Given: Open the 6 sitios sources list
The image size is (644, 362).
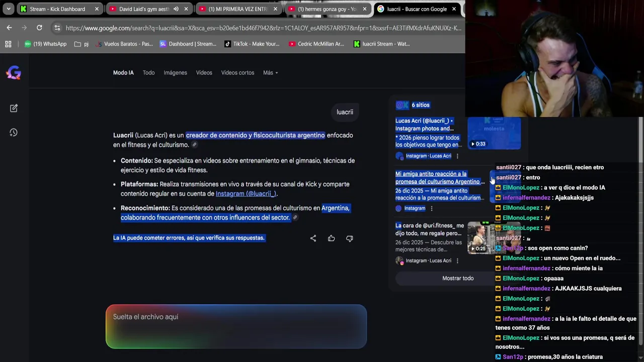Looking at the screenshot, I should pyautogui.click(x=413, y=105).
